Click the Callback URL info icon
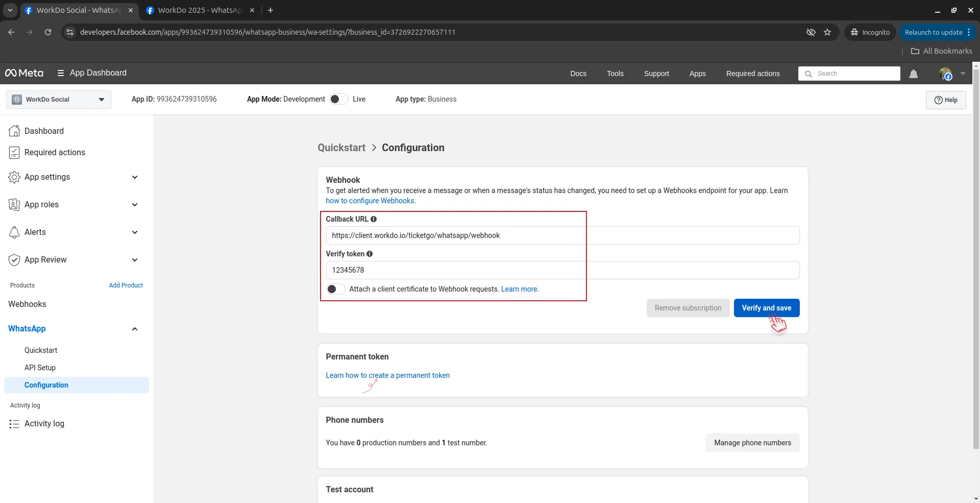 click(374, 219)
